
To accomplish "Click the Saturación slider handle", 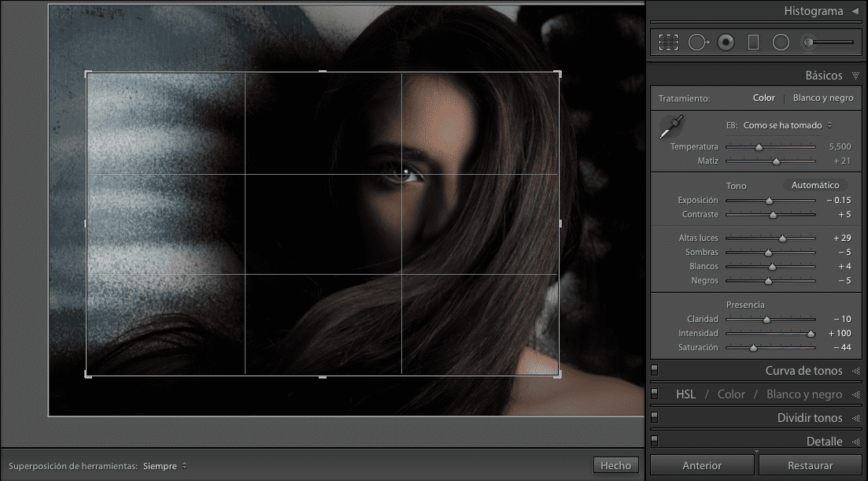I will pyautogui.click(x=753, y=347).
